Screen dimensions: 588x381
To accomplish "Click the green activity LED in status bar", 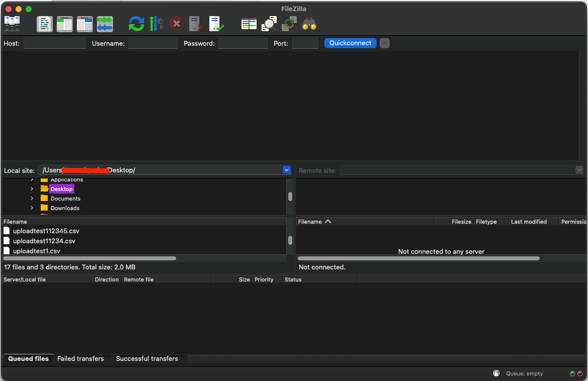I will coord(572,373).
